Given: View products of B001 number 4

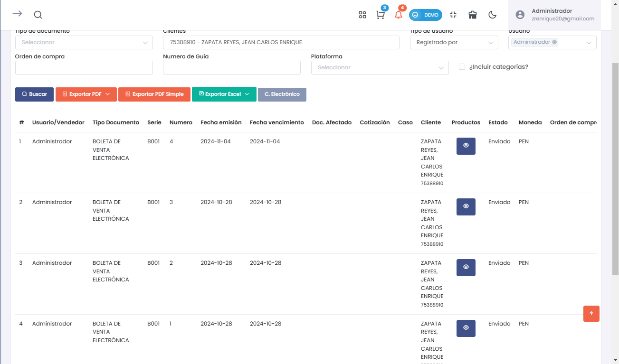Looking at the screenshot, I should [466, 146].
